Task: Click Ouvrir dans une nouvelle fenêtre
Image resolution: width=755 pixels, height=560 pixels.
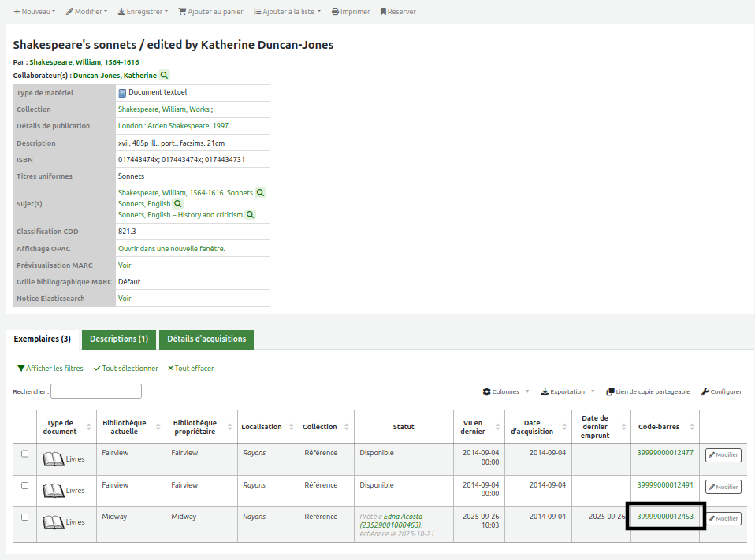Action: pyautogui.click(x=172, y=249)
